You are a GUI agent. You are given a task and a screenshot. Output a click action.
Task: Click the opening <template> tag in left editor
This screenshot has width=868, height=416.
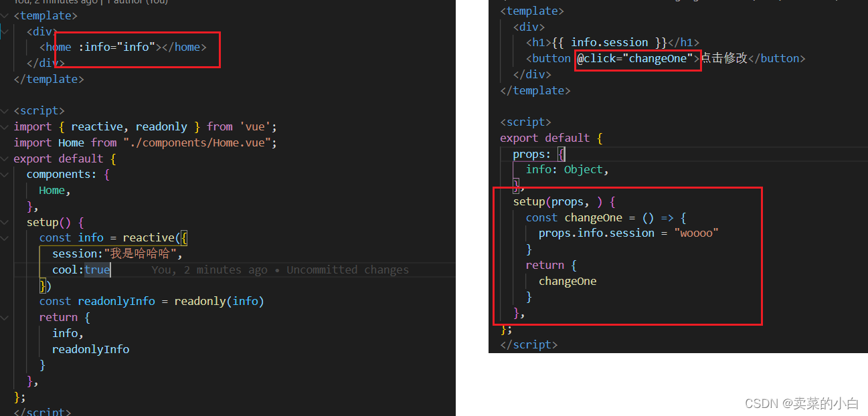[x=46, y=15]
